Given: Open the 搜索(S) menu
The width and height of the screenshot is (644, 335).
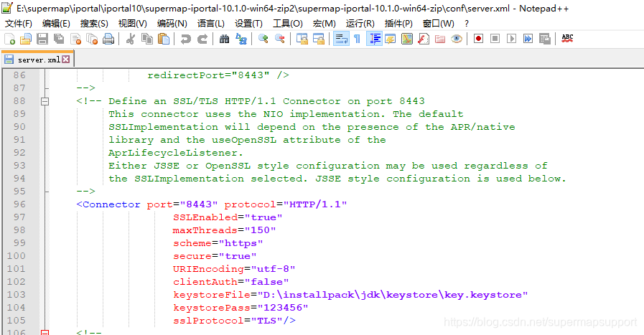Looking at the screenshot, I should 94,24.
